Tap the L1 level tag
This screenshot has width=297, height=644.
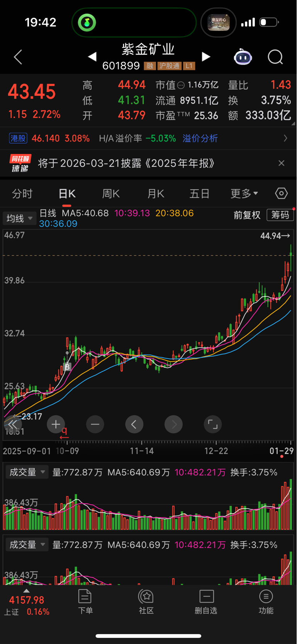(x=189, y=66)
